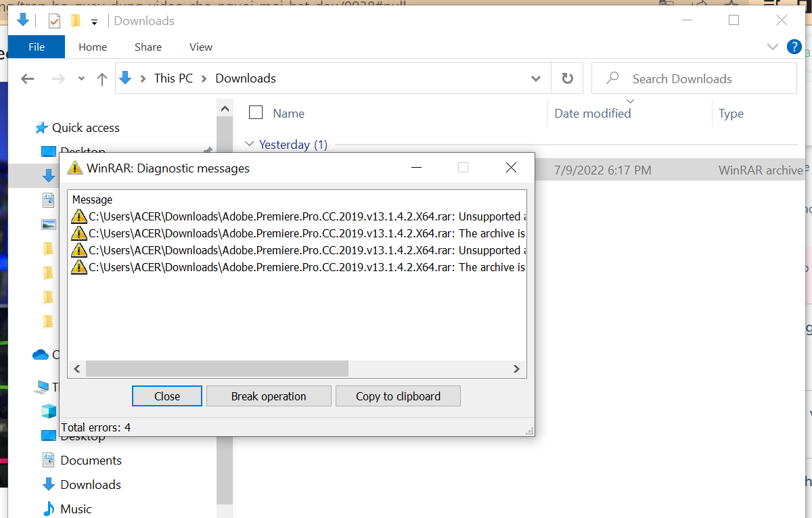Collapse the Yesterday (1) group chevron
Image resolution: width=812 pixels, height=518 pixels.
pos(250,144)
